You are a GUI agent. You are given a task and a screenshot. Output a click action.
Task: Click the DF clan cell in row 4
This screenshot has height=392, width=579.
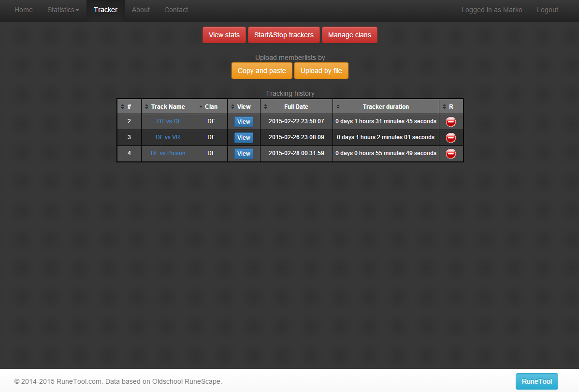click(x=211, y=153)
